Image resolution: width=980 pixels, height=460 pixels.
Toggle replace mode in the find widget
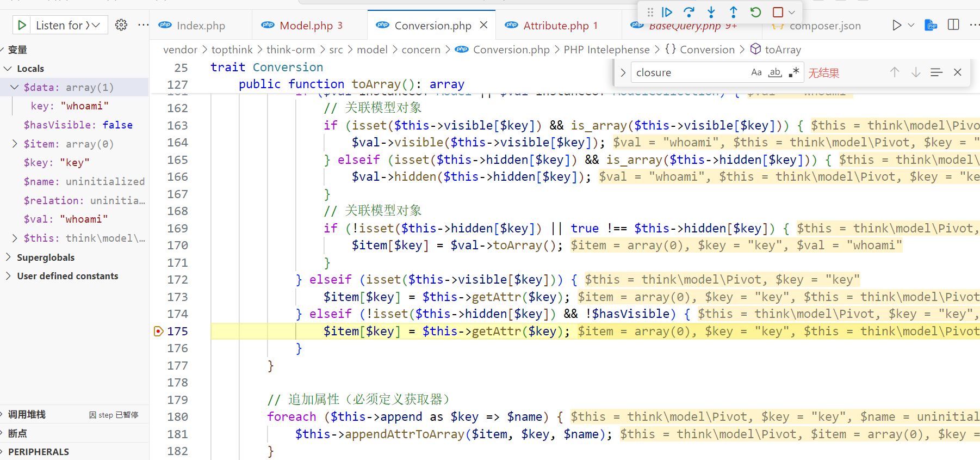tap(623, 72)
